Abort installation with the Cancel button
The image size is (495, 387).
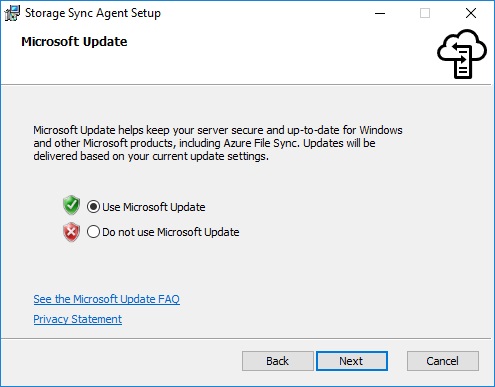coord(443,361)
